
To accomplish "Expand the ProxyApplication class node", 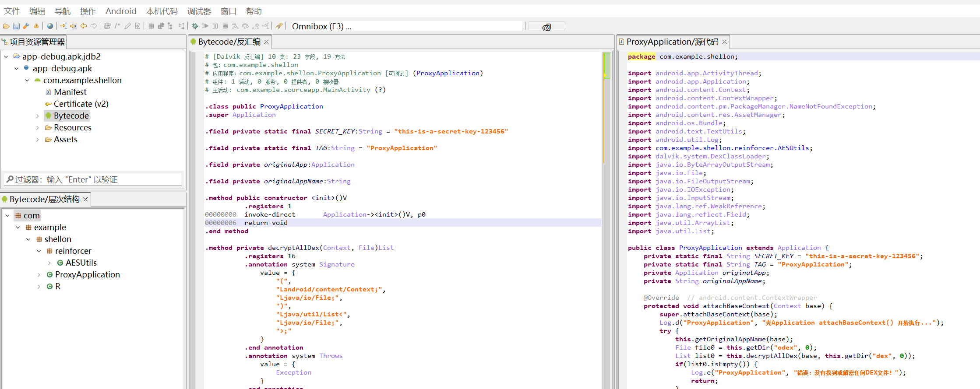I will point(39,275).
